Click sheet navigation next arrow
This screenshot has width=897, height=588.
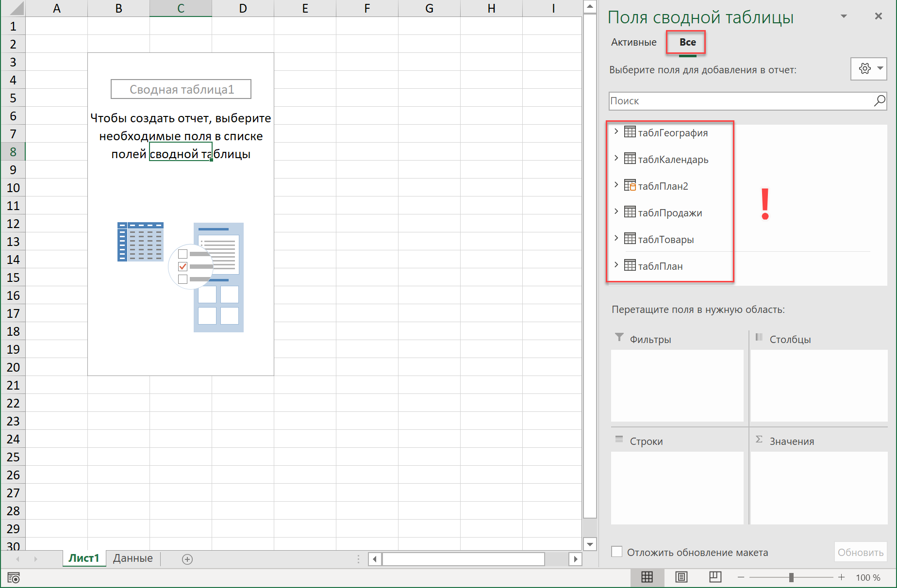(x=35, y=559)
